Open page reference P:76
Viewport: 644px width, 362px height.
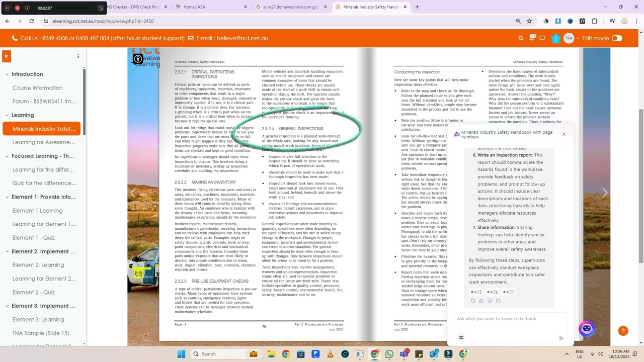tap(492, 292)
